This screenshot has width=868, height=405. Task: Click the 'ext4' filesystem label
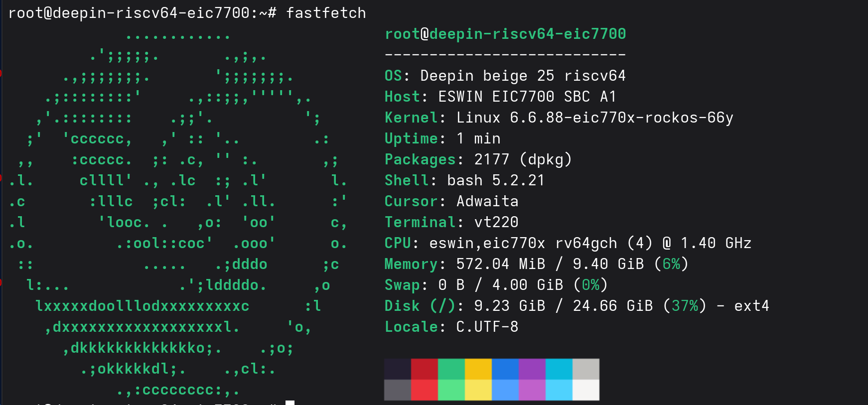coord(752,306)
